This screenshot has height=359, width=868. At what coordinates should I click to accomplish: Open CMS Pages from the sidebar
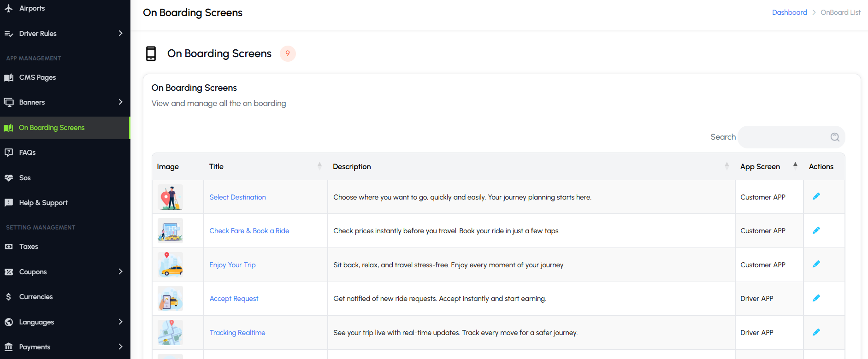(x=37, y=77)
